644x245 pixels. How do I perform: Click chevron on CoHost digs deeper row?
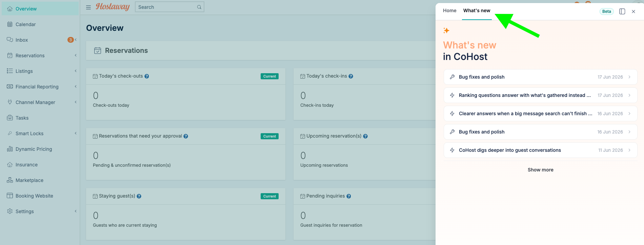point(629,150)
